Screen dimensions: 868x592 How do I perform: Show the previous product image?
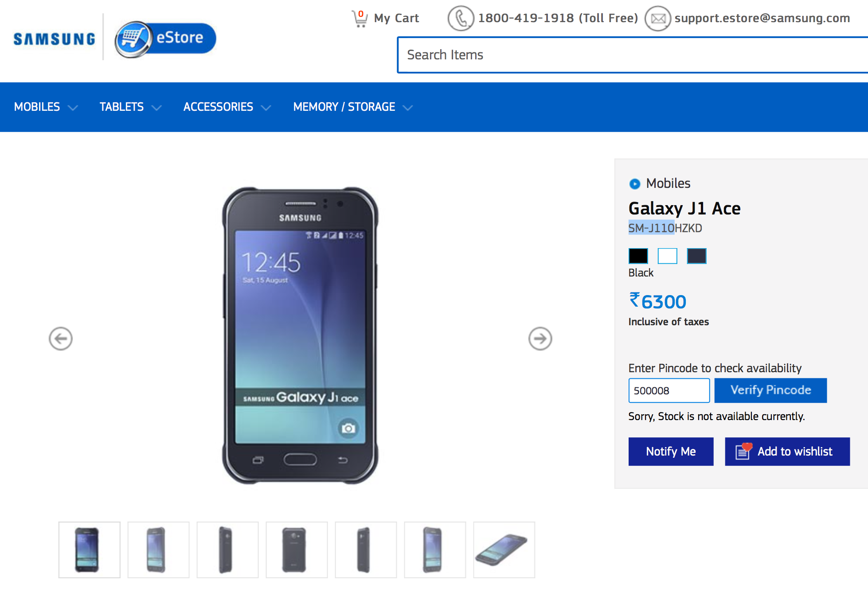61,339
